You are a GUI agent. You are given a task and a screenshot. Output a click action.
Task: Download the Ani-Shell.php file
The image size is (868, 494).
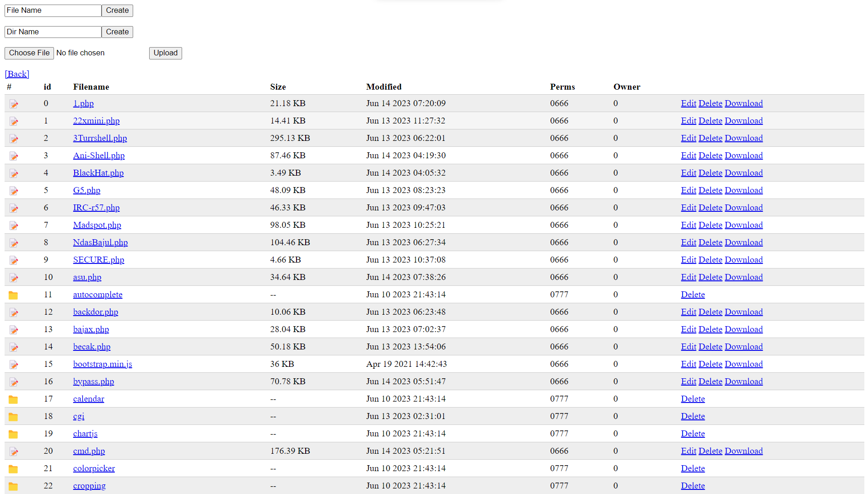click(744, 156)
